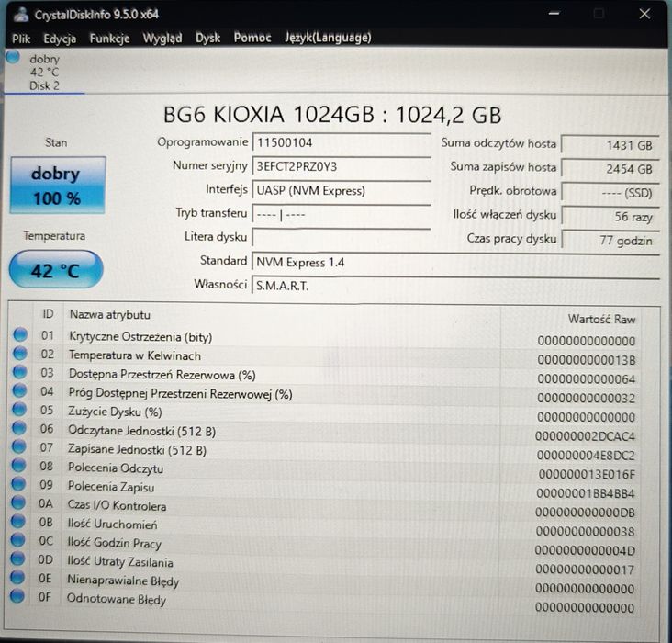
Task: Click the Wartość Raw column header
Action: point(601,319)
